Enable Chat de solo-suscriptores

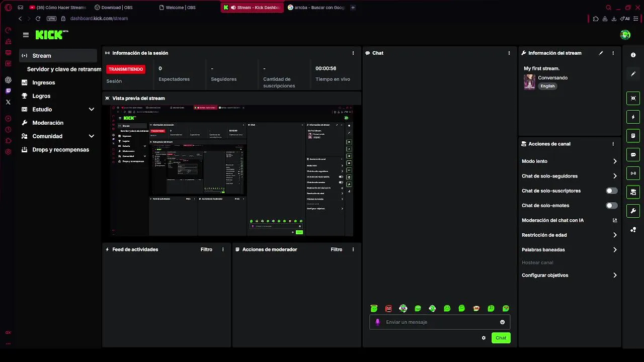pos(611,191)
